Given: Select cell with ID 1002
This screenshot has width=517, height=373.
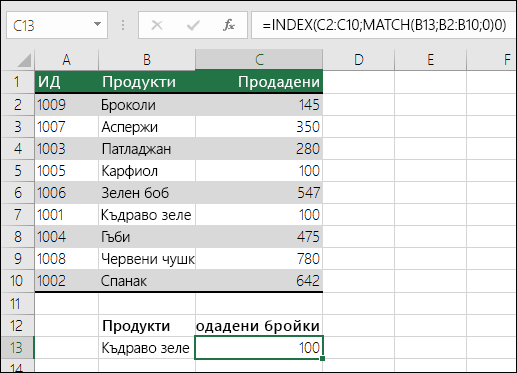Looking at the screenshot, I should click(67, 281).
